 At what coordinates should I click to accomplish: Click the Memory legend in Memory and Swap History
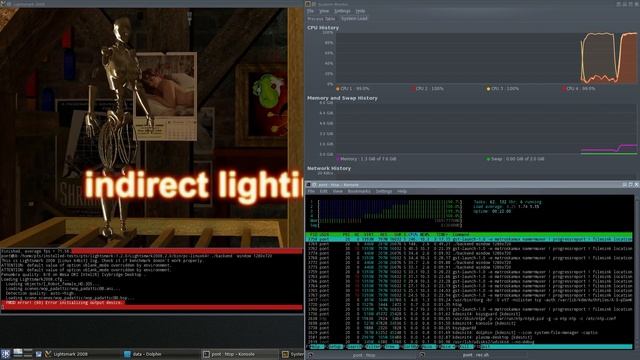tap(366, 159)
